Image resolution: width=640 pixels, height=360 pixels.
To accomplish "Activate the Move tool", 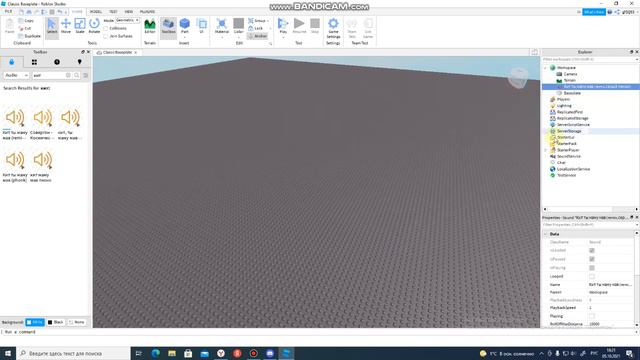I will click(66, 27).
